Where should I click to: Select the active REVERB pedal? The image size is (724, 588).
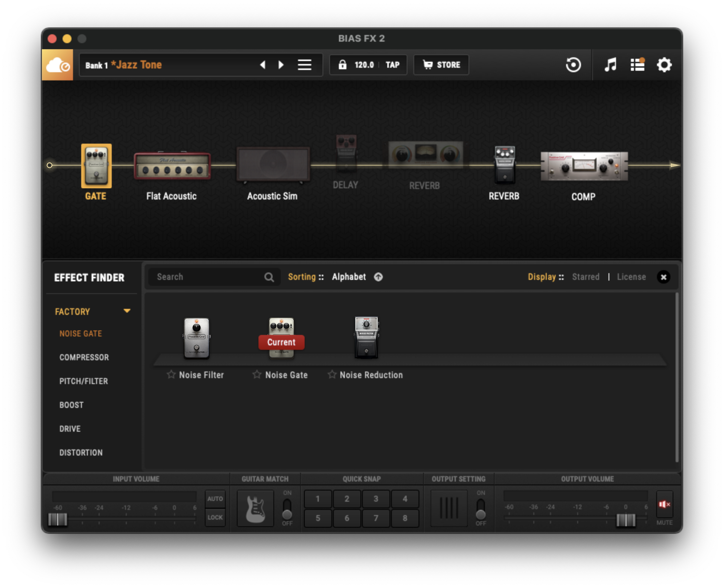[505, 164]
